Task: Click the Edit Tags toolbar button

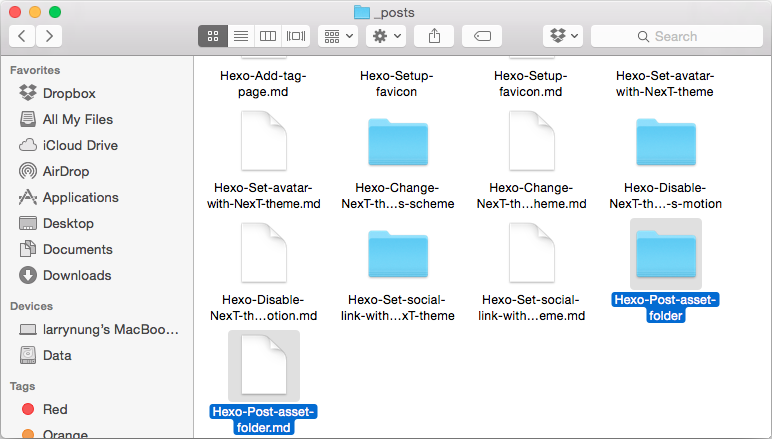Action: click(482, 36)
